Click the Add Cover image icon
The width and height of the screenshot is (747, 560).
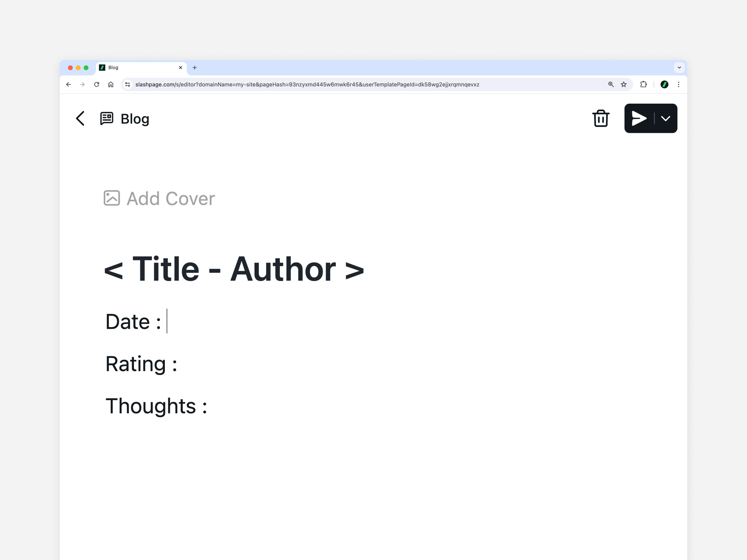coord(112,198)
